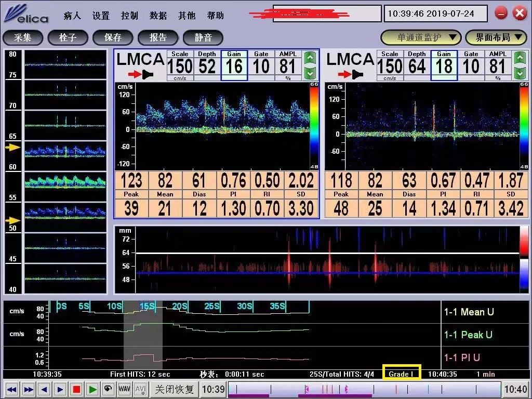Click the 关闭恢复 button
This screenshot has width=532, height=399.
click(175, 389)
